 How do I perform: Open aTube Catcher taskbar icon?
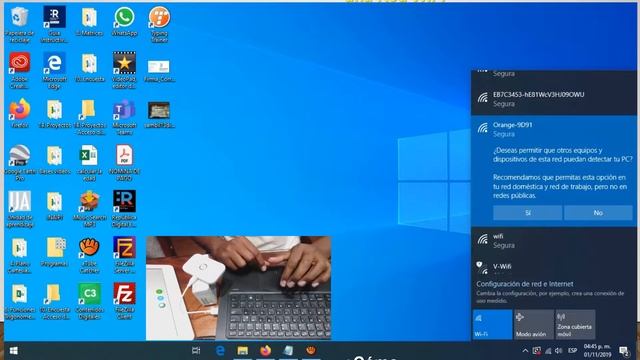(x=311, y=351)
